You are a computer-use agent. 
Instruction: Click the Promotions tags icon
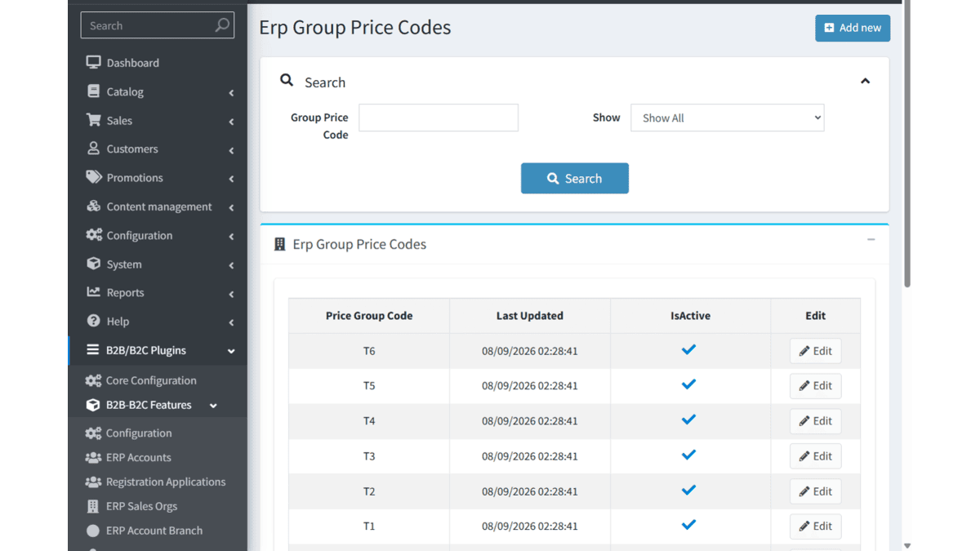[93, 177]
